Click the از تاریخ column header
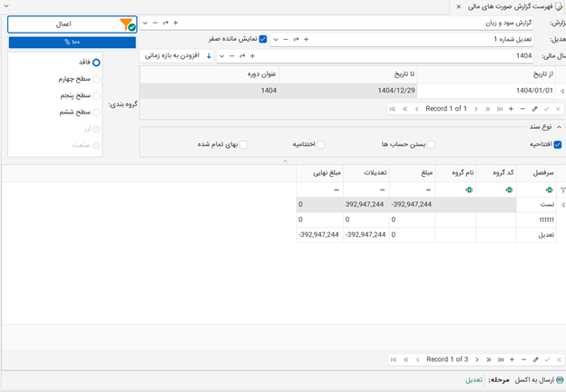 point(486,74)
